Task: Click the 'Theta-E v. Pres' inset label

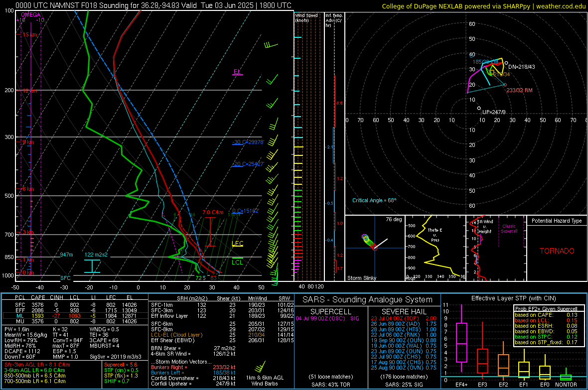Action: pyautogui.click(x=435, y=235)
